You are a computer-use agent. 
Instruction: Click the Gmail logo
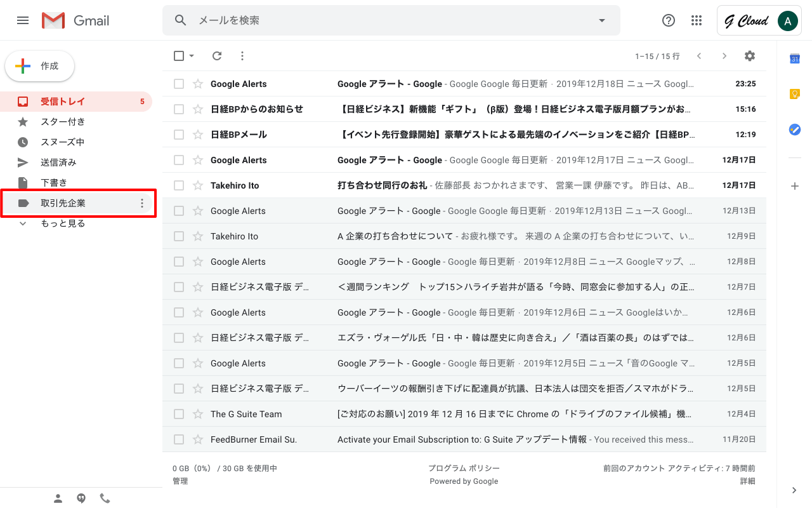click(x=75, y=20)
